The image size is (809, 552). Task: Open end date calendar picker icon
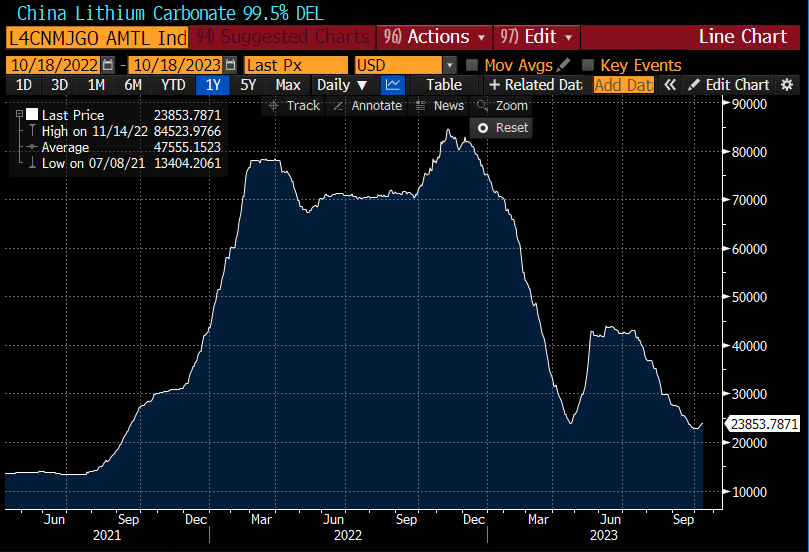[231, 65]
